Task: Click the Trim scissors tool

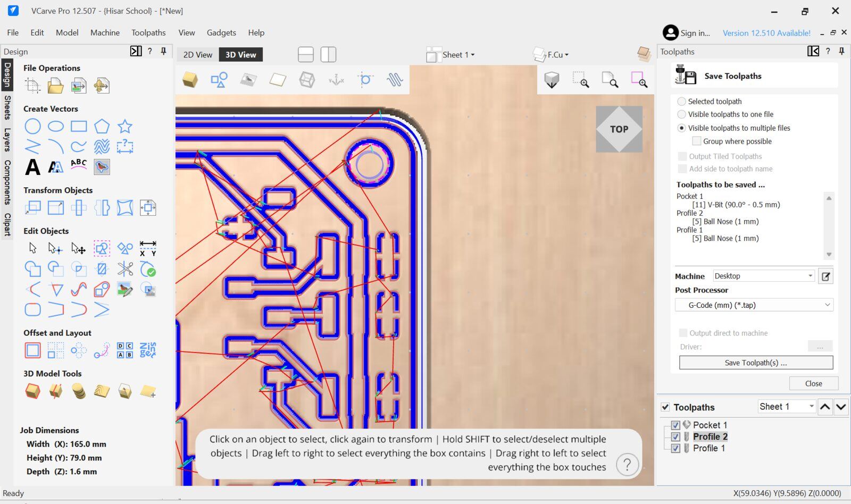Action: tap(125, 269)
